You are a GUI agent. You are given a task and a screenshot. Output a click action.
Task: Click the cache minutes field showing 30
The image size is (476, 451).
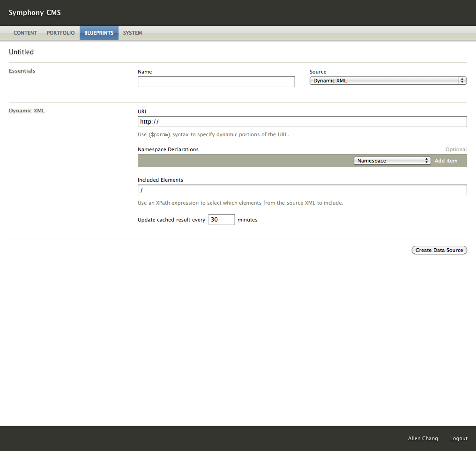pyautogui.click(x=221, y=219)
